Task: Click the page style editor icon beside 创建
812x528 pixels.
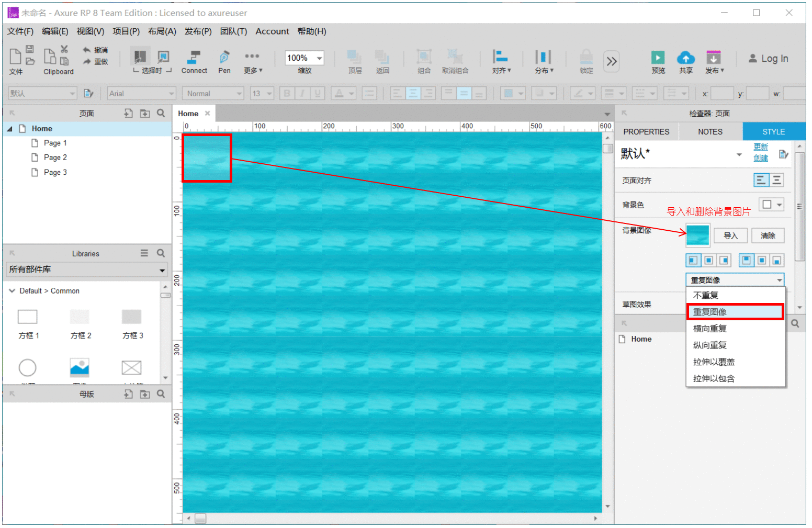Action: pyautogui.click(x=783, y=154)
